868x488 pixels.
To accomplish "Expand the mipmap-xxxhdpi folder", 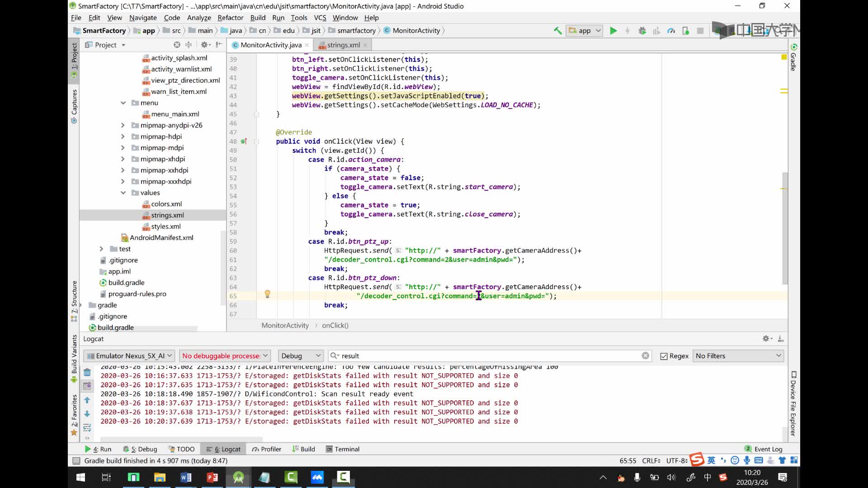I will (123, 181).
